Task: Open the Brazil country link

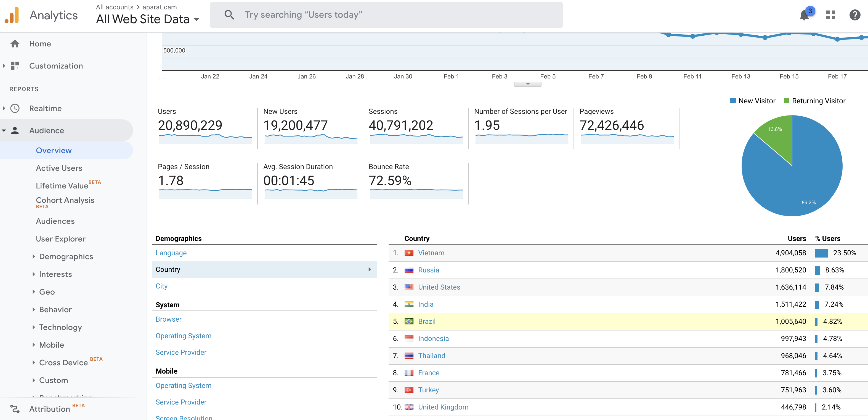Action: coord(427,322)
